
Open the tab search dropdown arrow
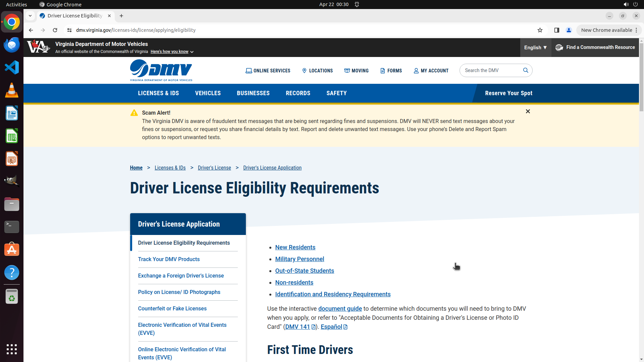coord(30,16)
